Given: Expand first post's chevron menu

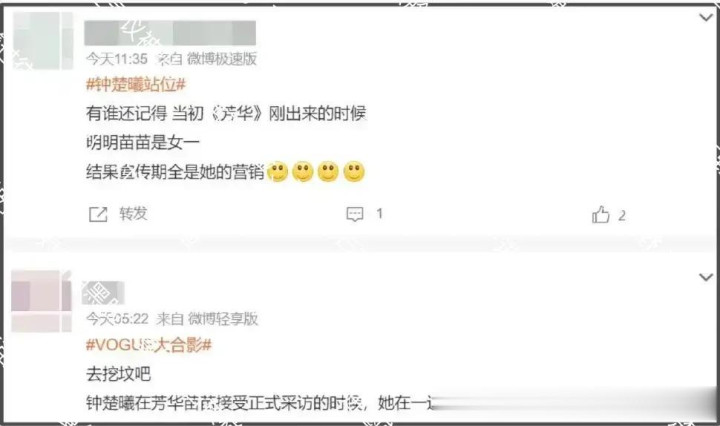Looking at the screenshot, I should 705,18.
